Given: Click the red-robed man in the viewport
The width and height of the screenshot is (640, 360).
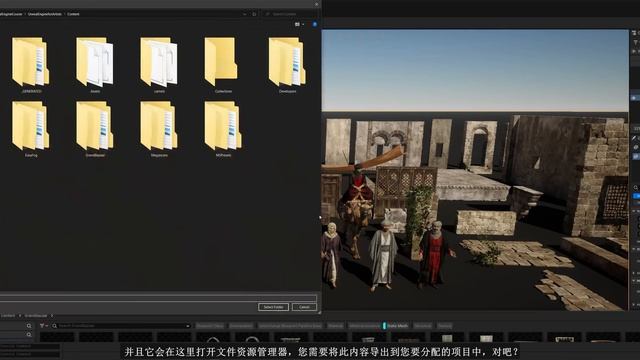Looking at the screenshot, I should click(x=435, y=254).
